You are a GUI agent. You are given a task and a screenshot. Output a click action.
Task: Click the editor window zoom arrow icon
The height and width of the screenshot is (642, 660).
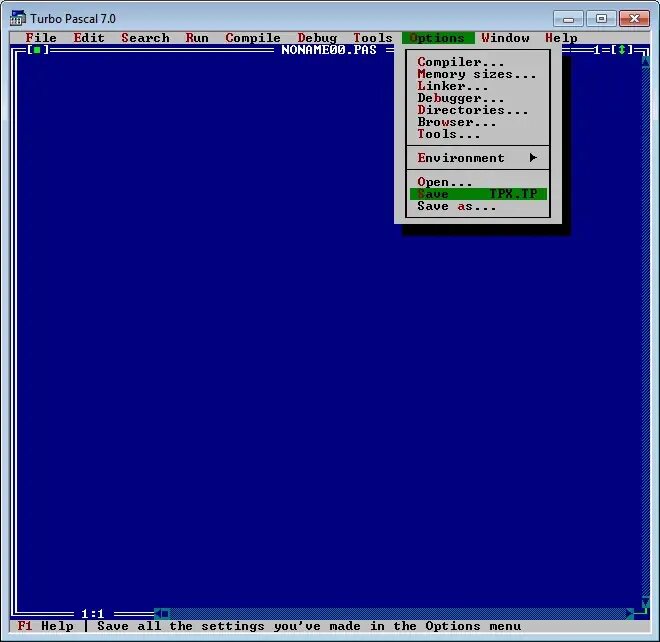tap(622, 50)
